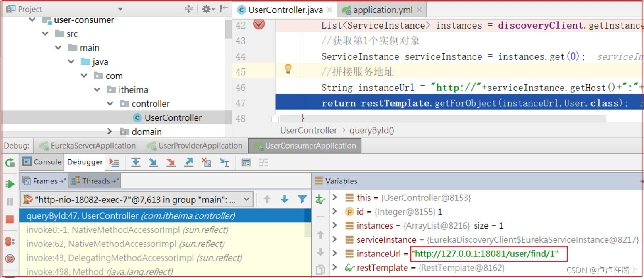Click instanceUrl value http://127.0.0.1:18081/user/find/1
This screenshot has height=278, width=644.
[485, 254]
